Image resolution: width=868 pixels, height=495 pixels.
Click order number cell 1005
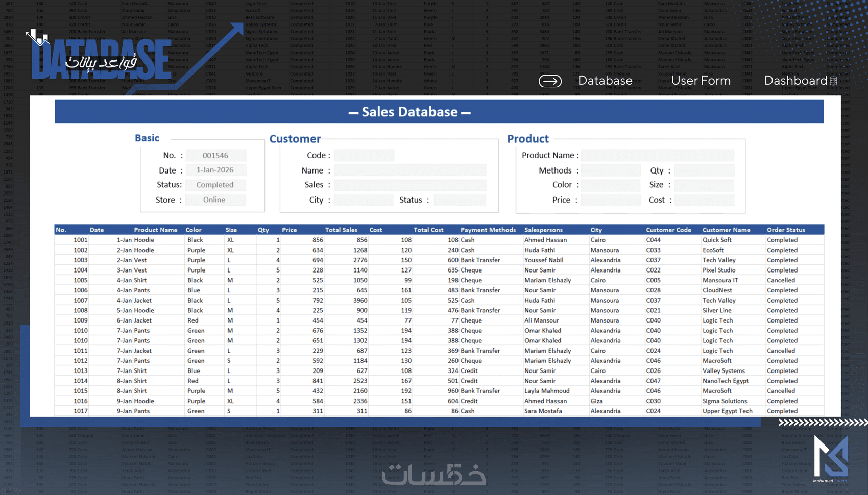[80, 280]
